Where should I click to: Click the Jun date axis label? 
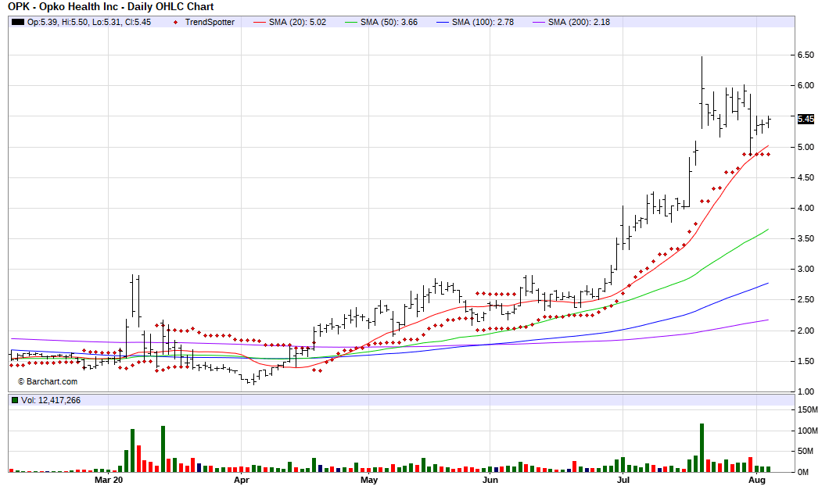click(490, 480)
